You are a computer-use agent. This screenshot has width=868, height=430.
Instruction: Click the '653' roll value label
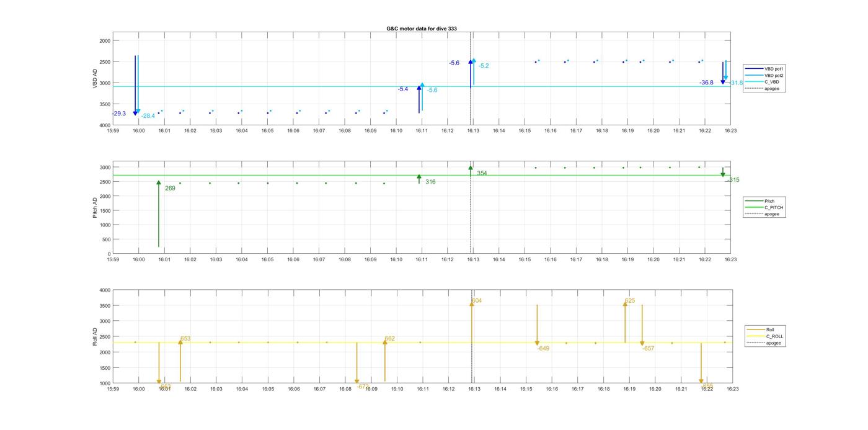tap(185, 339)
